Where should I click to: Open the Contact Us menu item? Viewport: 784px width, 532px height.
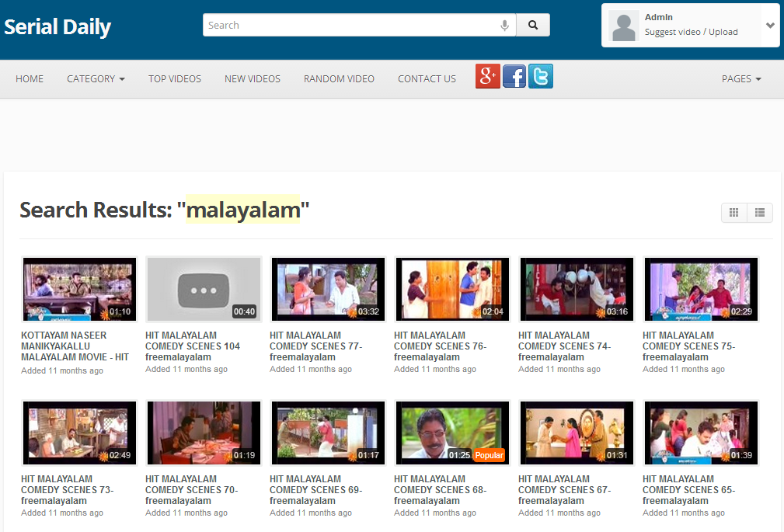click(x=427, y=79)
